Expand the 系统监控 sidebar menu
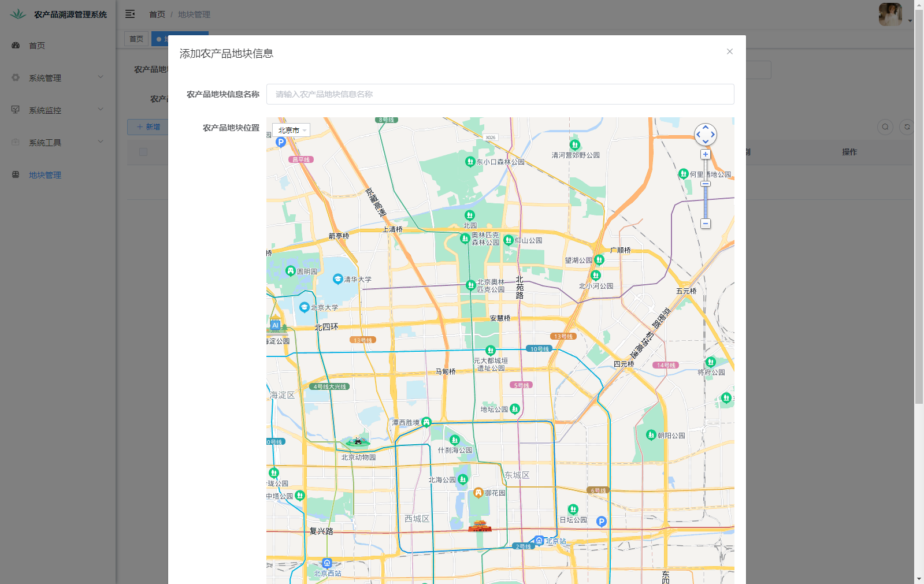 [x=58, y=110]
